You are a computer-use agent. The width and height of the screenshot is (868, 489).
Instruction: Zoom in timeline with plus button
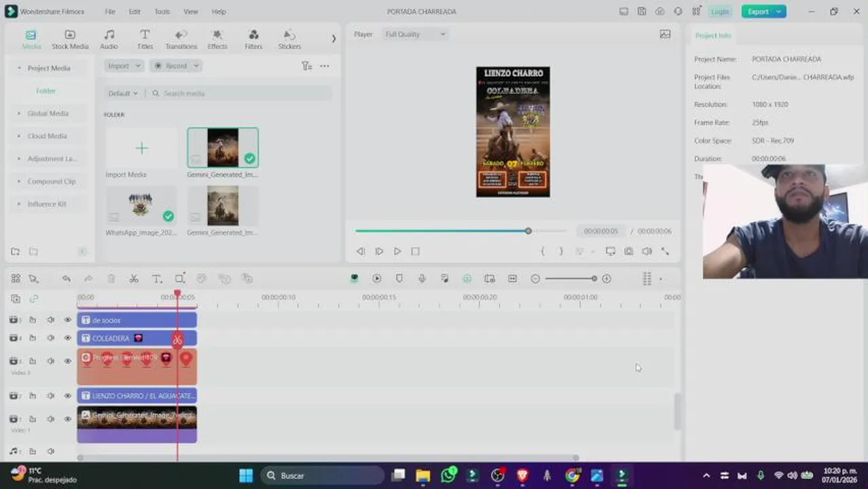click(x=607, y=278)
